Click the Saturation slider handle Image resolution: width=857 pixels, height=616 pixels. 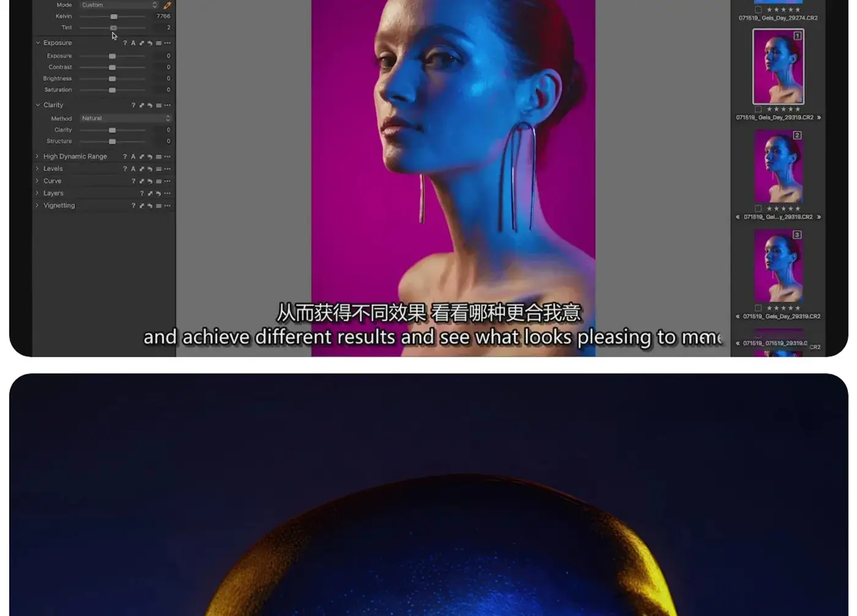112,90
